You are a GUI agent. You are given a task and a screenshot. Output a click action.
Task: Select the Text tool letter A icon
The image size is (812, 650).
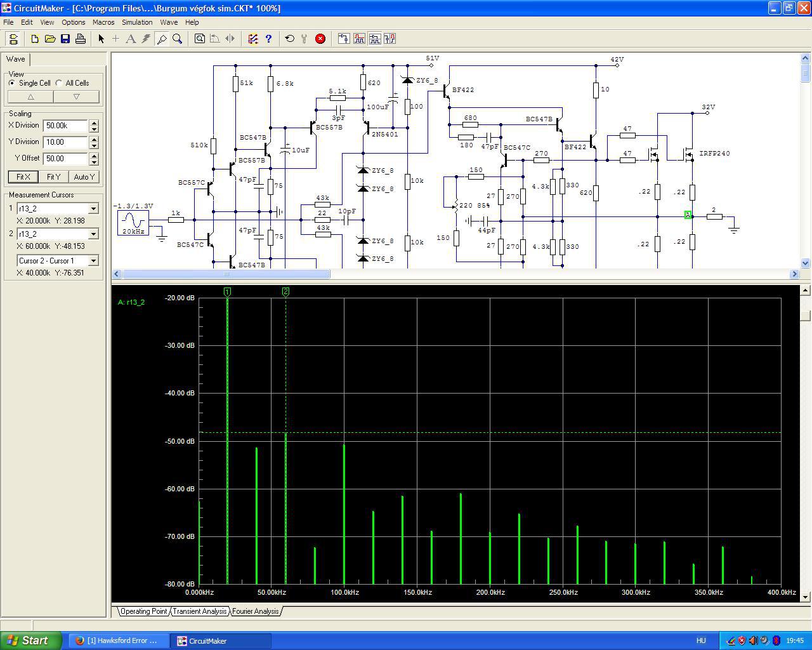pos(131,39)
